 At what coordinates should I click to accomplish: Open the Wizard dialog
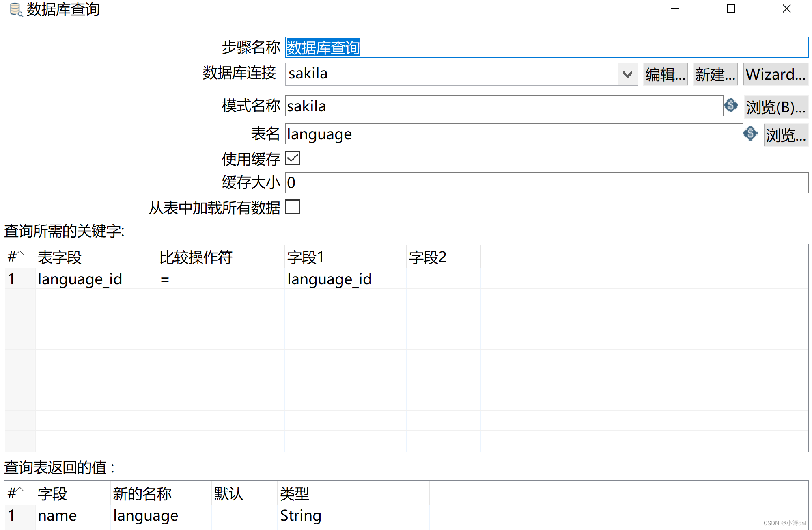click(x=775, y=74)
